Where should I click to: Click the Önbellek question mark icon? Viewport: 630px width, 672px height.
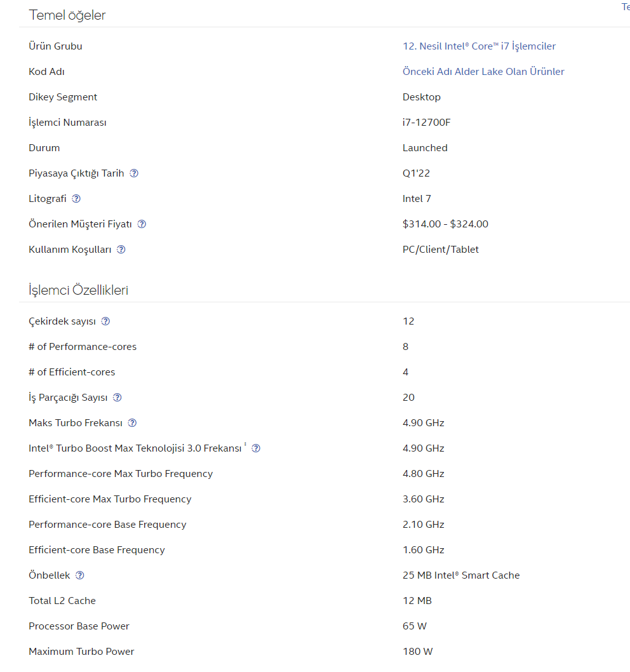coord(79,575)
